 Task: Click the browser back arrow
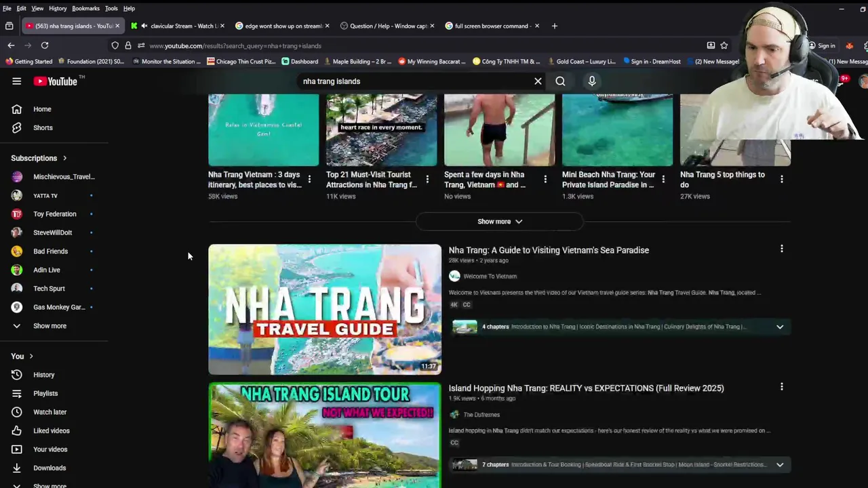click(11, 45)
